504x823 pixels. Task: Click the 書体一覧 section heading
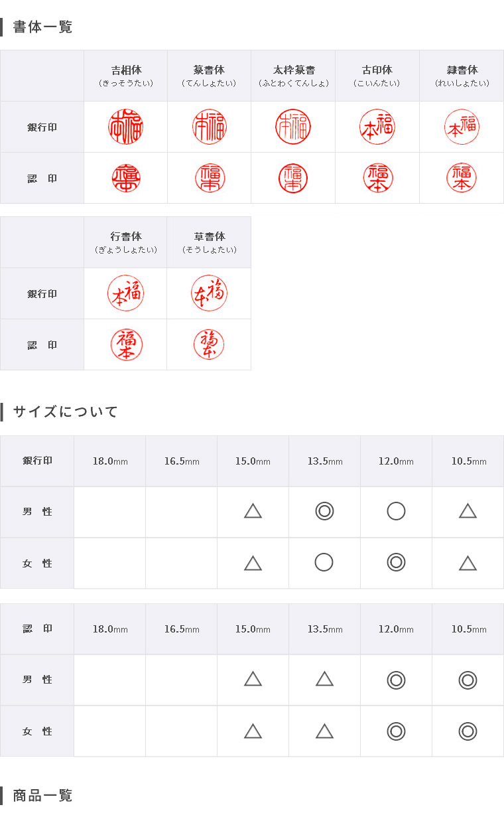(x=42, y=27)
